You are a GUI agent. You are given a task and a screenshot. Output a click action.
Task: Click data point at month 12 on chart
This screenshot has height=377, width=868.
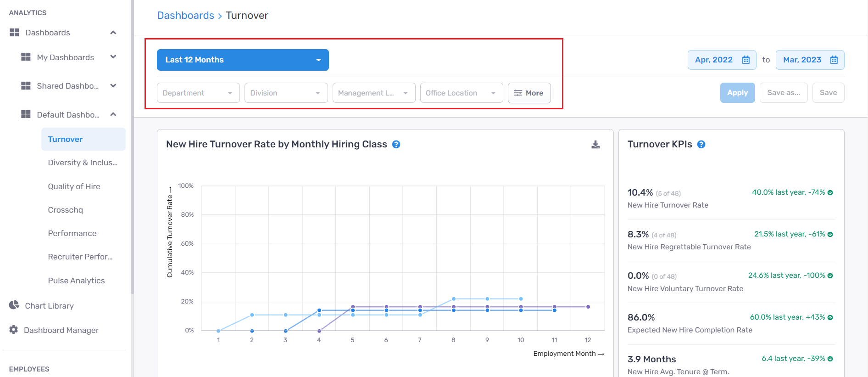coord(588,307)
